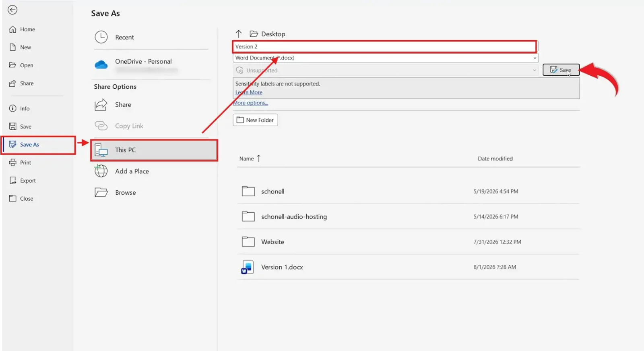Click the Save button

(561, 70)
